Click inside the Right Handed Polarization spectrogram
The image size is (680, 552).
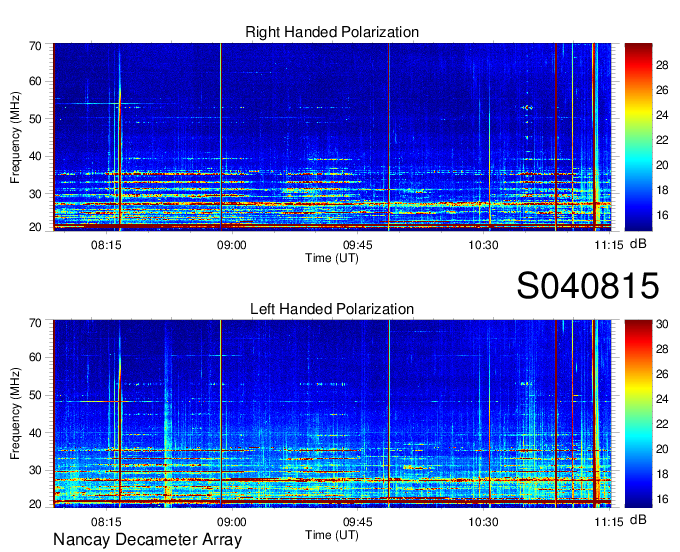332,137
